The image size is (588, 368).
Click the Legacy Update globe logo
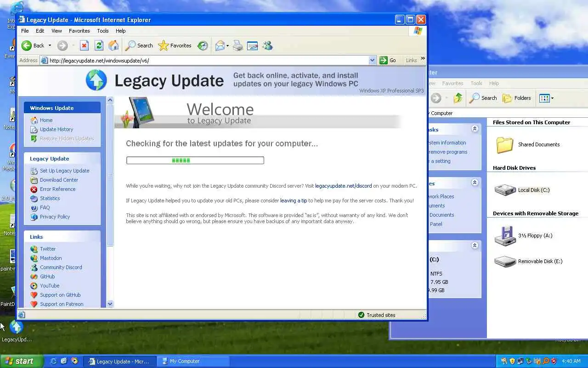tap(96, 80)
